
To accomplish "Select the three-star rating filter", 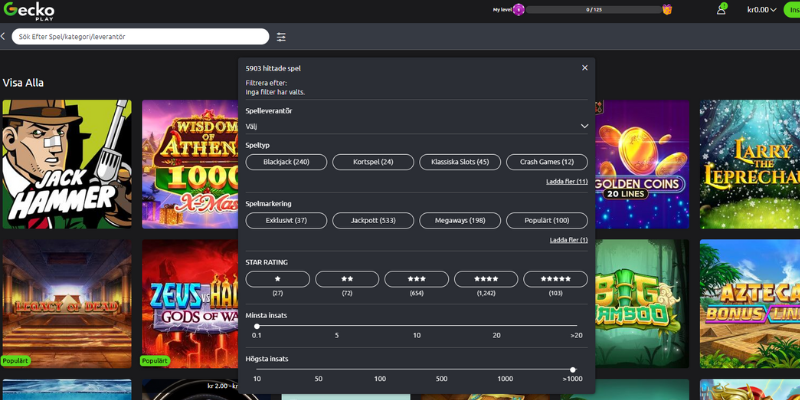I will tap(416, 279).
